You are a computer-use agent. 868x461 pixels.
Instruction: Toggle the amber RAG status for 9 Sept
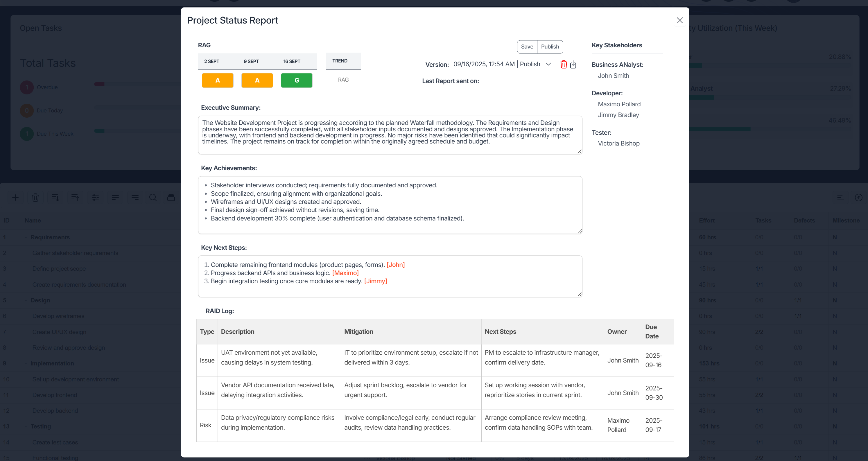click(x=257, y=80)
